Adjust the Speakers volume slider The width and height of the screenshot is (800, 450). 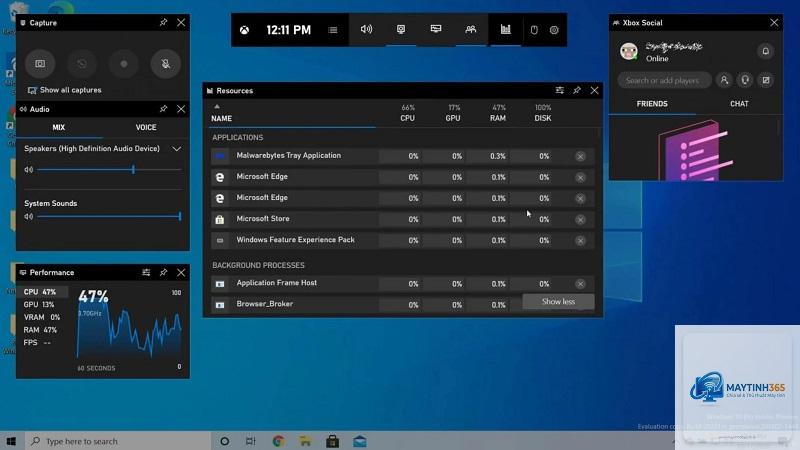[x=109, y=169]
